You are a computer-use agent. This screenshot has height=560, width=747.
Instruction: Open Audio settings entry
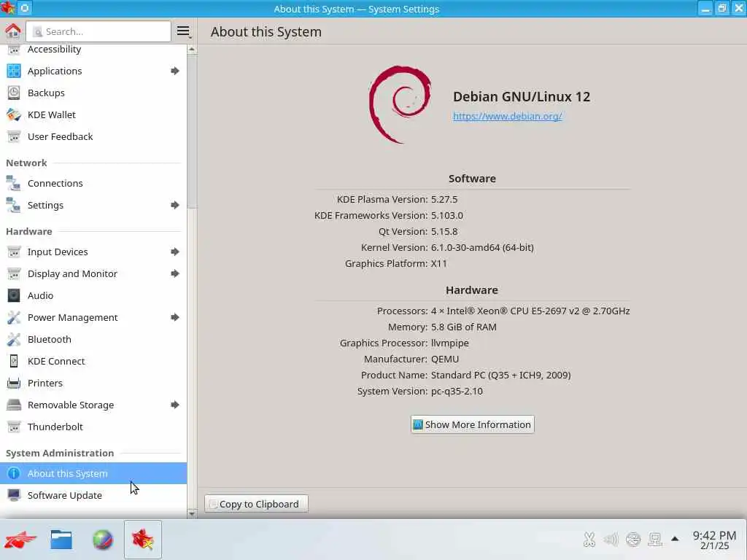click(93, 296)
